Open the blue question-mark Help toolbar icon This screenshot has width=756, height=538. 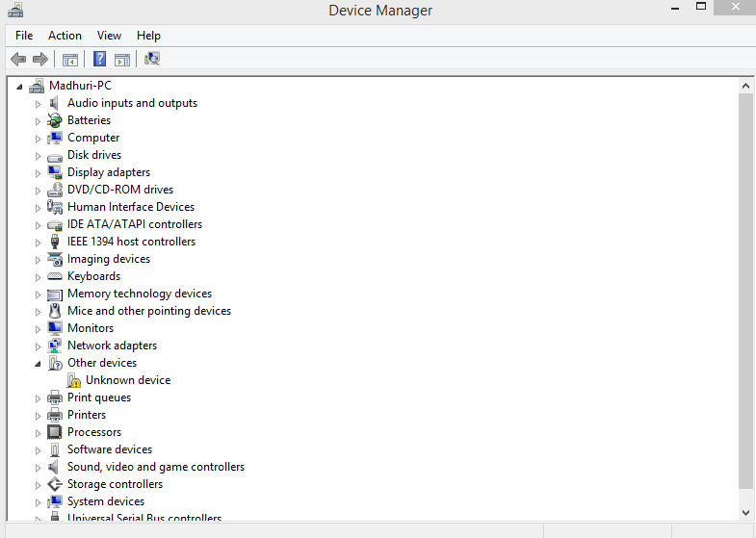[100, 59]
